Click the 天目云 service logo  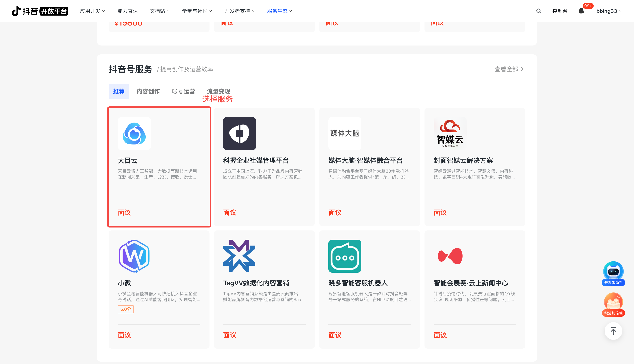pyautogui.click(x=134, y=134)
